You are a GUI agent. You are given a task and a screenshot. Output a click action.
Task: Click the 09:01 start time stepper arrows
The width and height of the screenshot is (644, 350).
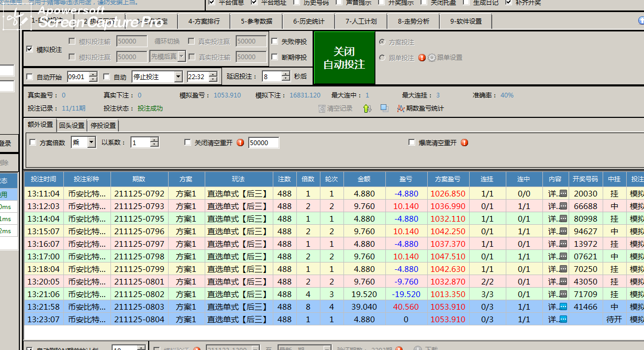[93, 76]
